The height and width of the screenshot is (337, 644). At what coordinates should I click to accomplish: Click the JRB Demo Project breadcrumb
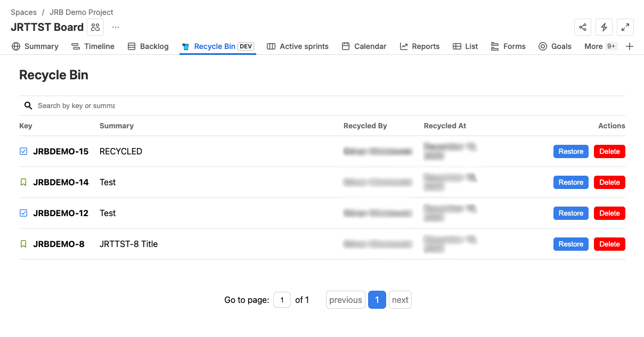[x=81, y=12]
